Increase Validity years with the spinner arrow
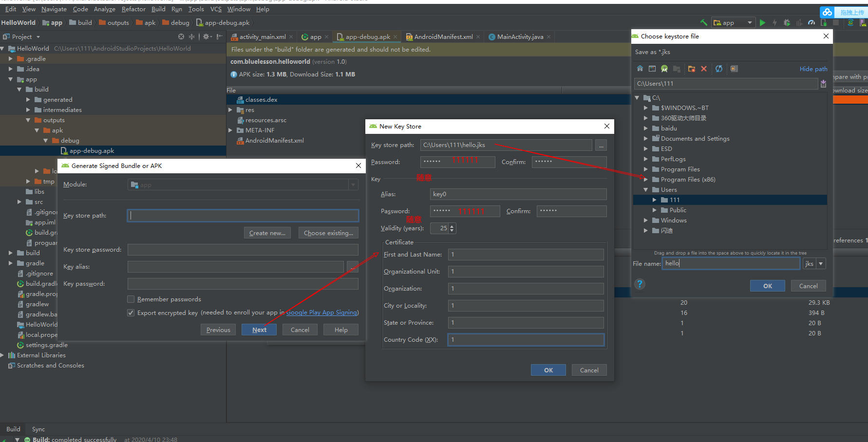868x442 pixels. click(453, 226)
